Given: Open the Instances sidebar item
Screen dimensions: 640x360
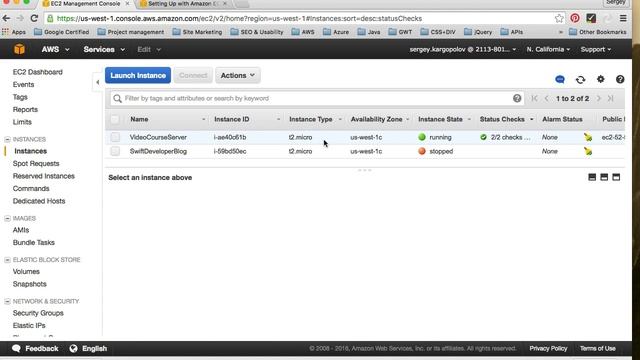Looking at the screenshot, I should (31, 151).
